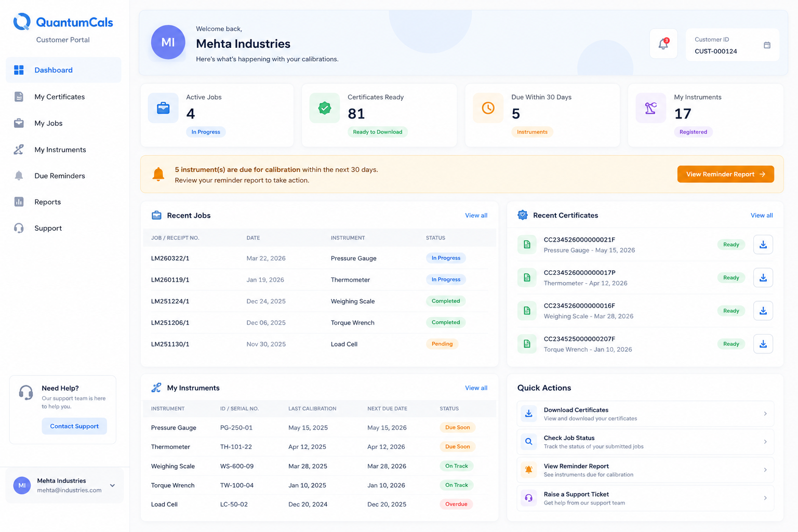Click View all in Recent Jobs

tap(476, 216)
